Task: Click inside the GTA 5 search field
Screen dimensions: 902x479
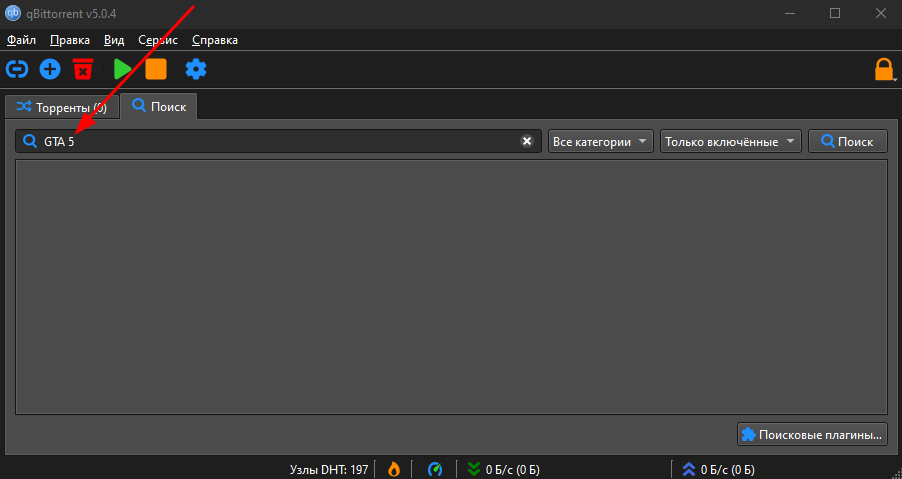Action: coord(278,141)
